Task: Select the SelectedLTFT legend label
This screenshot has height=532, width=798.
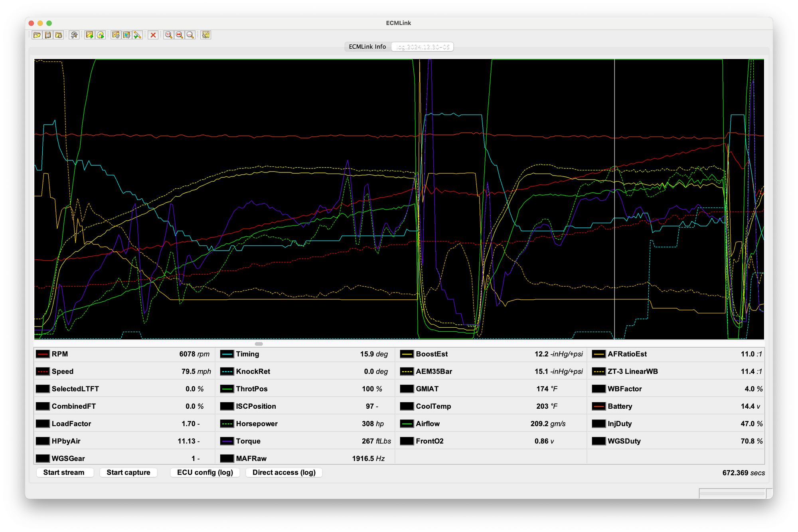Action: [75, 389]
